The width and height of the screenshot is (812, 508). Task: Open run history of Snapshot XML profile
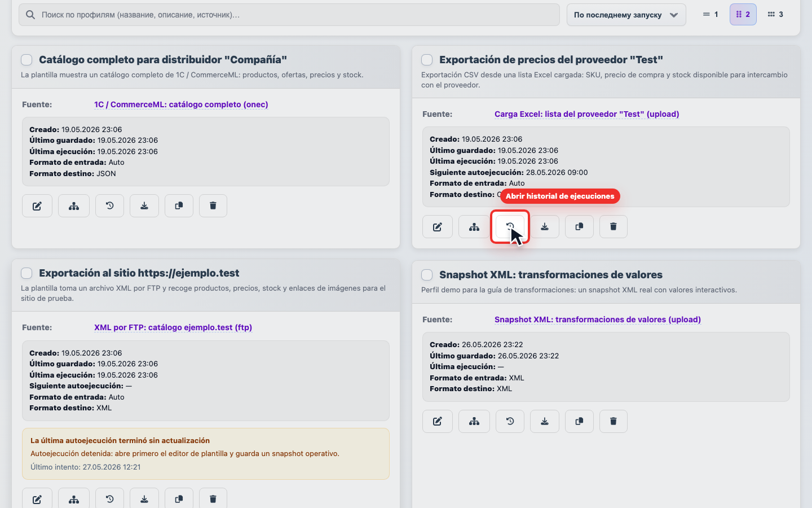510,421
